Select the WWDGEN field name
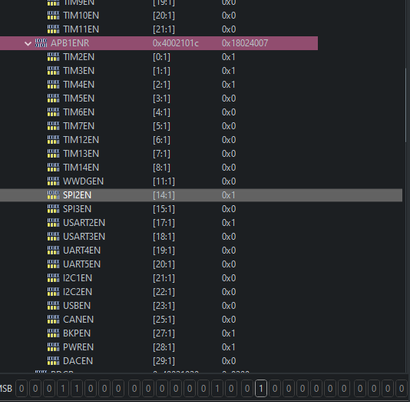 (x=83, y=181)
